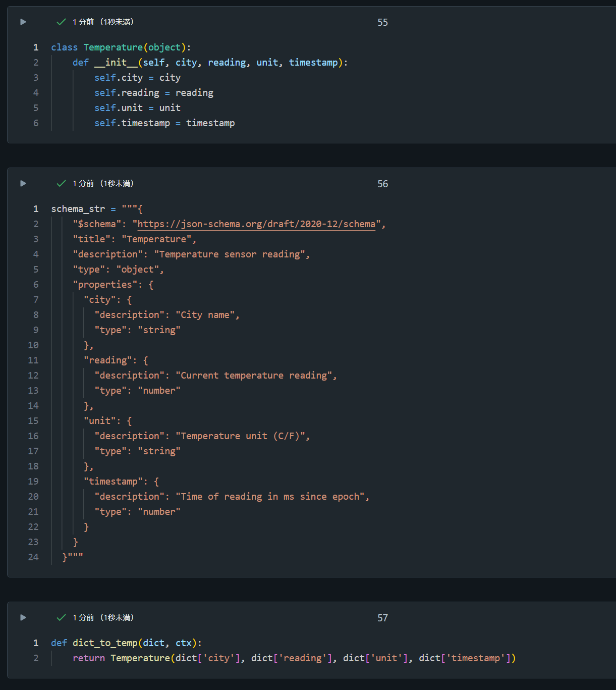Viewport: 616px width, 690px height.
Task: Click the '"type": "object"' line
Action: [x=119, y=270]
